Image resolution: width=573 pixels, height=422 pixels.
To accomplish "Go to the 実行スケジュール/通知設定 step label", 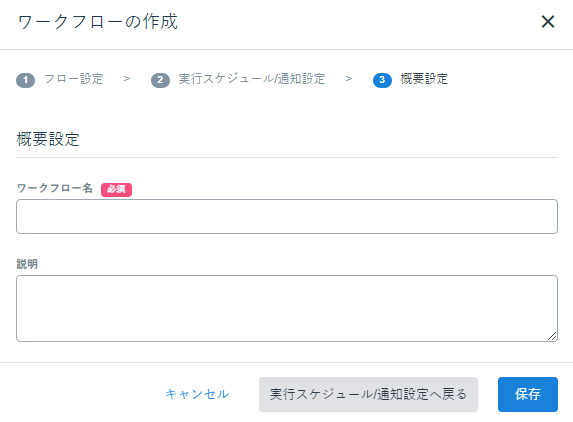I will pyautogui.click(x=252, y=79).
